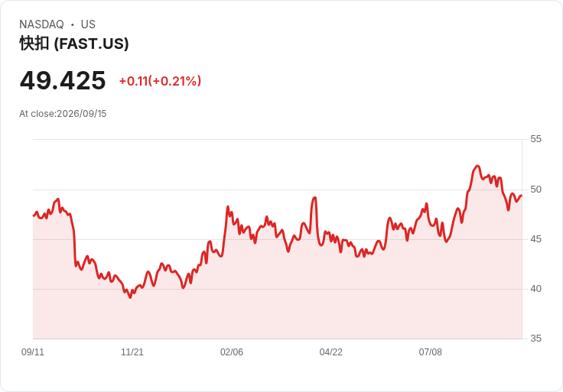Click the 35 price axis label

(535, 339)
